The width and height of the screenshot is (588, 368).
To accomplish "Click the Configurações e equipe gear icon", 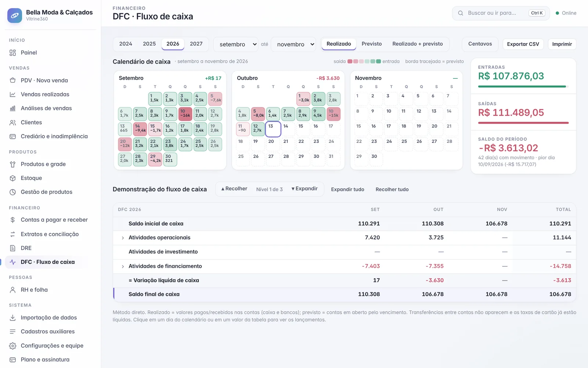I will 12,346.
